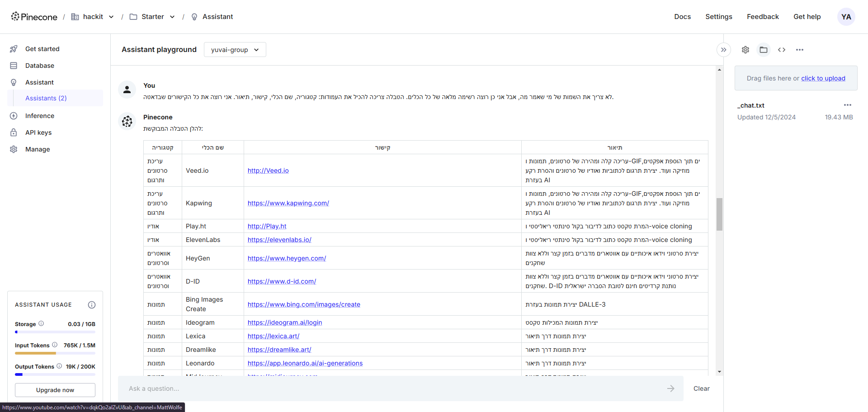Open the assistant more options menu
This screenshot has width=868, height=412.
click(x=800, y=50)
